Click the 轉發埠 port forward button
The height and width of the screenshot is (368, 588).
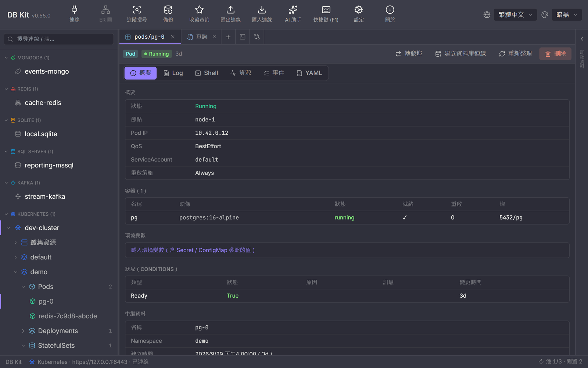coord(409,54)
